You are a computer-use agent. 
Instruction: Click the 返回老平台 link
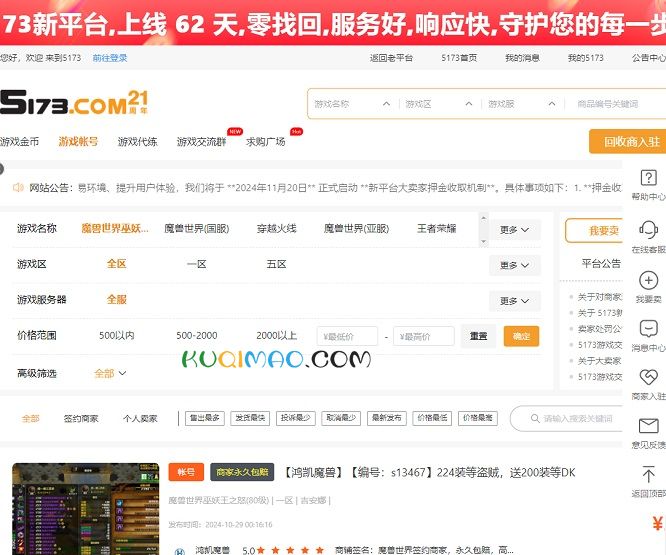click(x=391, y=58)
